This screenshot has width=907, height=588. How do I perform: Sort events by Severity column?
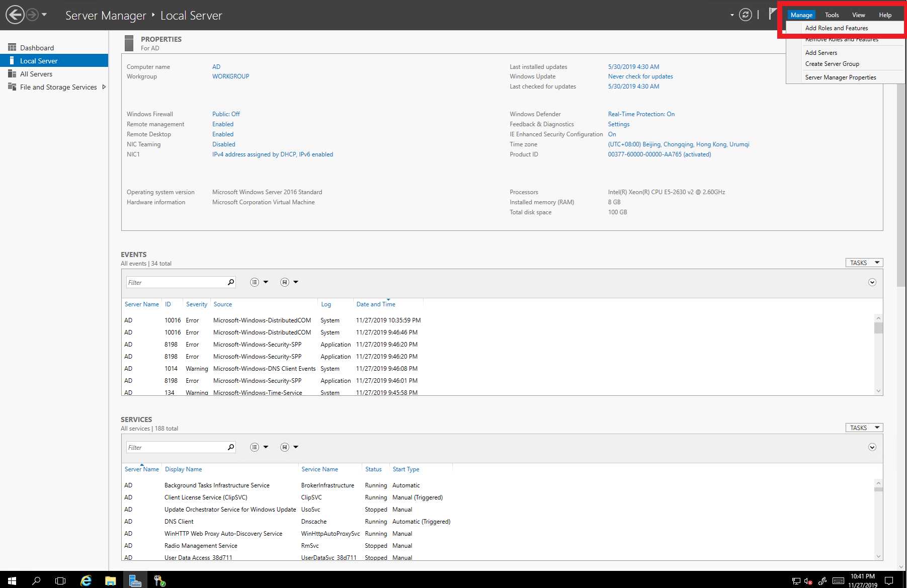196,304
